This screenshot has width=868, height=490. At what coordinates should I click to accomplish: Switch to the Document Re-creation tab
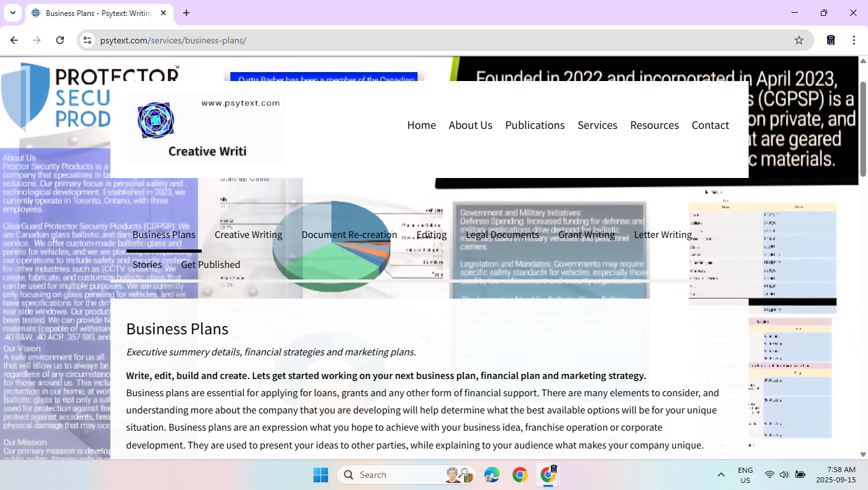tap(349, 235)
